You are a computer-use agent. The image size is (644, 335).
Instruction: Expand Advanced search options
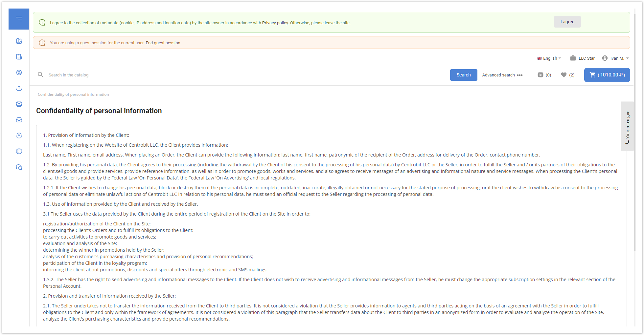coord(502,75)
